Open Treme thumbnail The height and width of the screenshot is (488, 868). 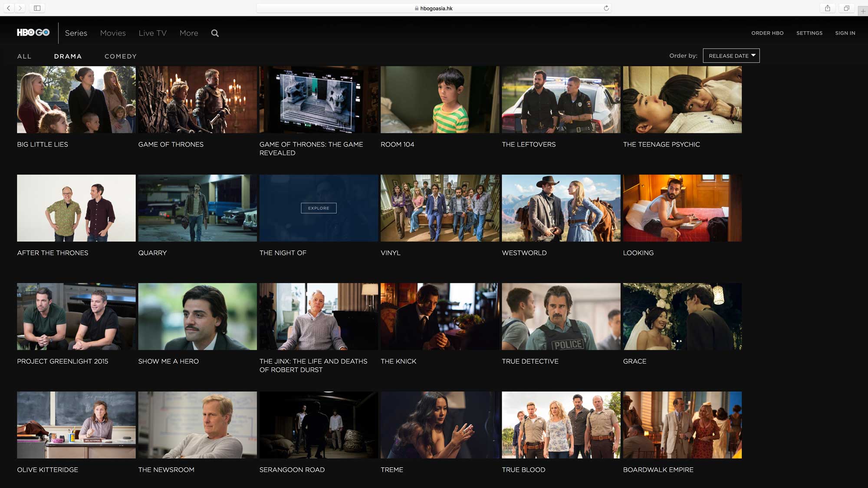coord(440,425)
